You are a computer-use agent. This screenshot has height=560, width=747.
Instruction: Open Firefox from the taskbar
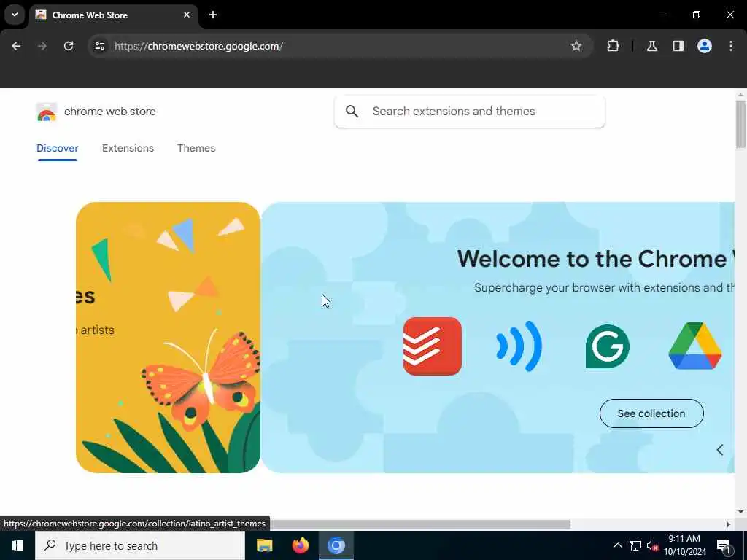coord(300,545)
